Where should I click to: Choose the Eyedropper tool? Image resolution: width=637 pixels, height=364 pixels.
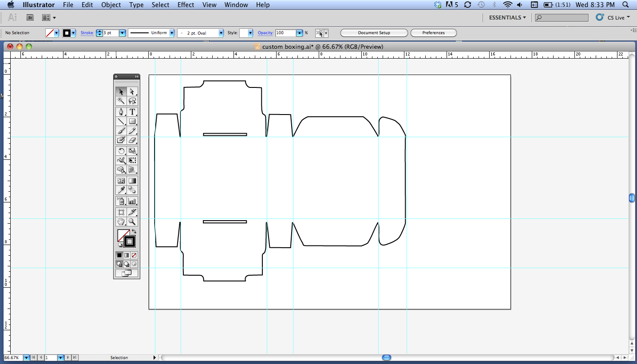[121, 190]
